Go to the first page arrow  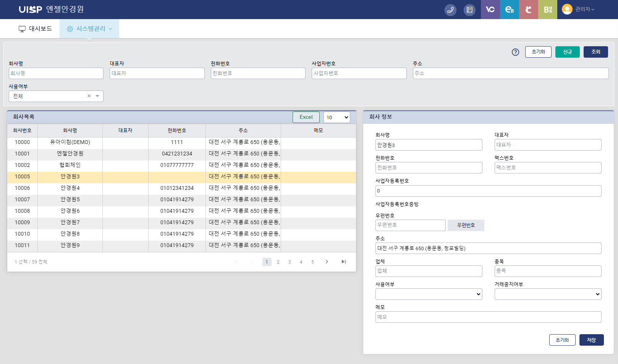click(236, 262)
